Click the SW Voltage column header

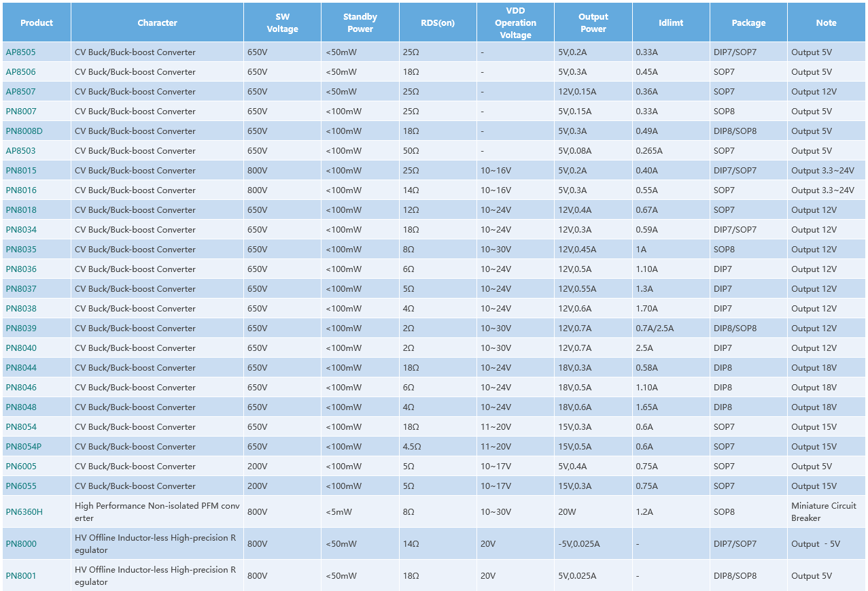[282, 22]
